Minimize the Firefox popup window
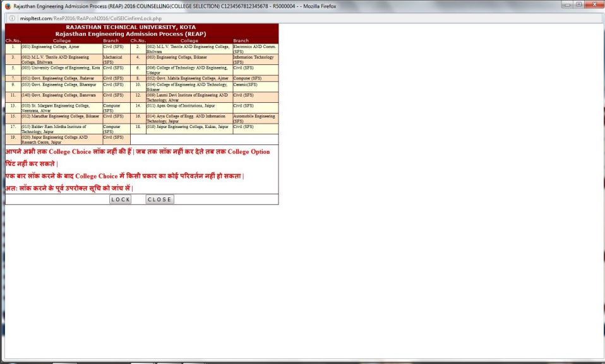Viewport: 605px width, 364px height. 563,6
